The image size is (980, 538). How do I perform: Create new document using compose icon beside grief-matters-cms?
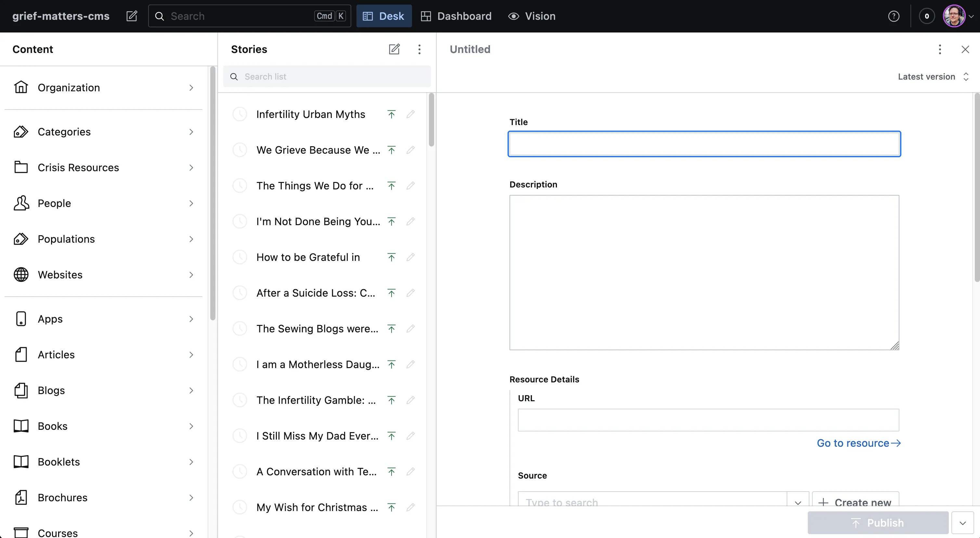coord(131,16)
